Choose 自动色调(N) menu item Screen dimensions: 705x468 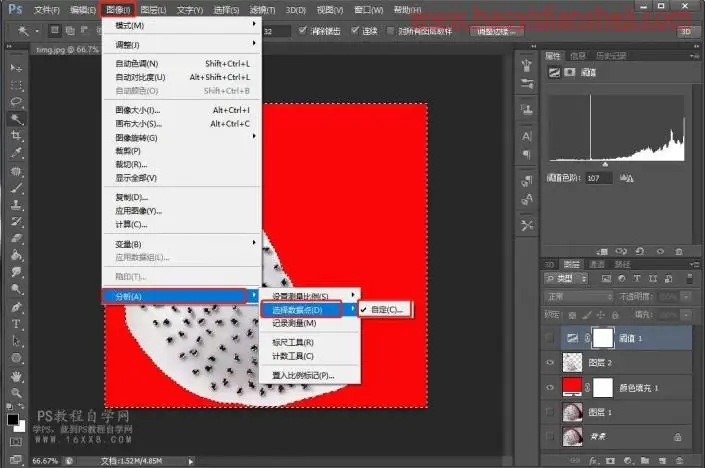tap(182, 63)
